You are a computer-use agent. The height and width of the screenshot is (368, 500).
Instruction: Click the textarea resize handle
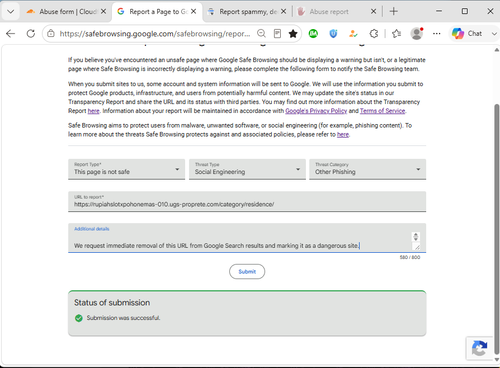[416, 247]
